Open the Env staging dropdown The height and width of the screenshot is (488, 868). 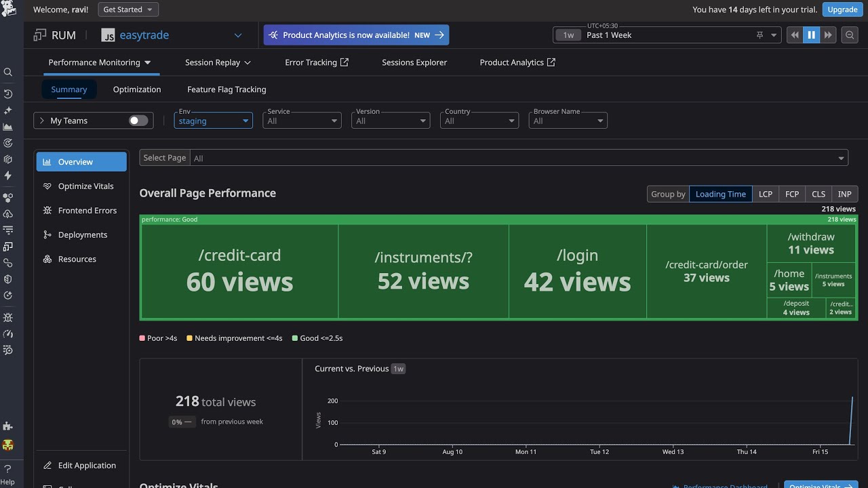pyautogui.click(x=213, y=121)
